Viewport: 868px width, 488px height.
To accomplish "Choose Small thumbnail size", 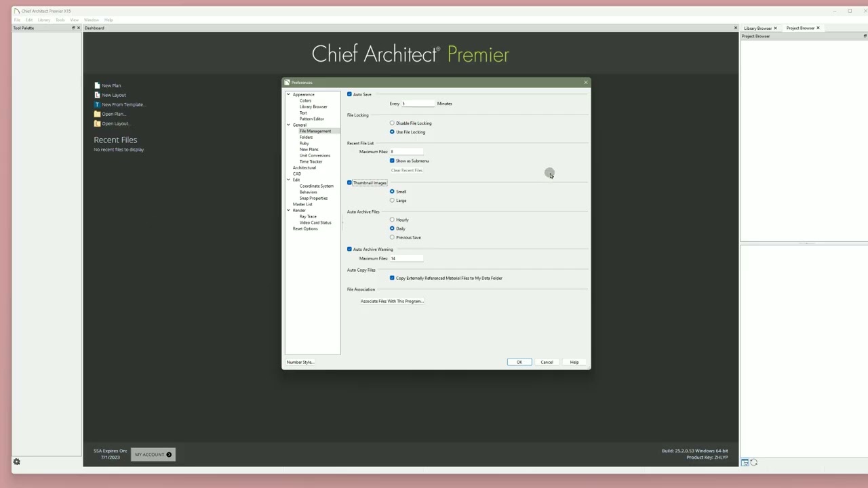I will pyautogui.click(x=392, y=192).
